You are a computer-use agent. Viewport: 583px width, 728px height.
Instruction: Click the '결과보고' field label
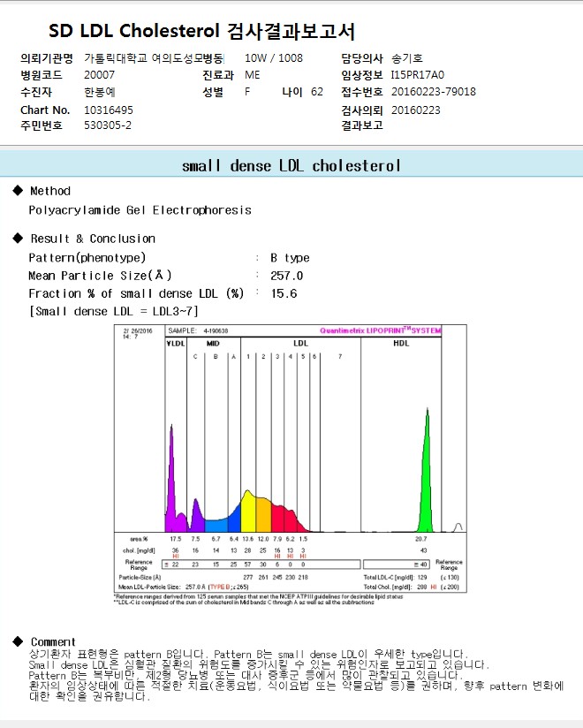[362, 125]
